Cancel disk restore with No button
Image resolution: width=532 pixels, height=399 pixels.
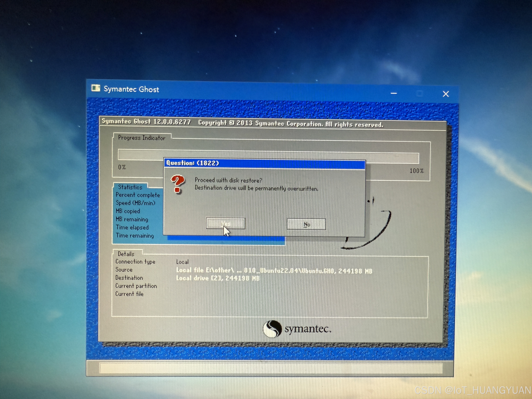306,224
